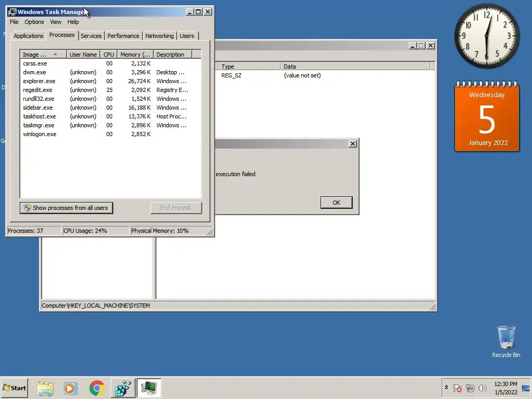Click the volume speaker tray icon
This screenshot has height=399, width=532.
click(x=482, y=388)
